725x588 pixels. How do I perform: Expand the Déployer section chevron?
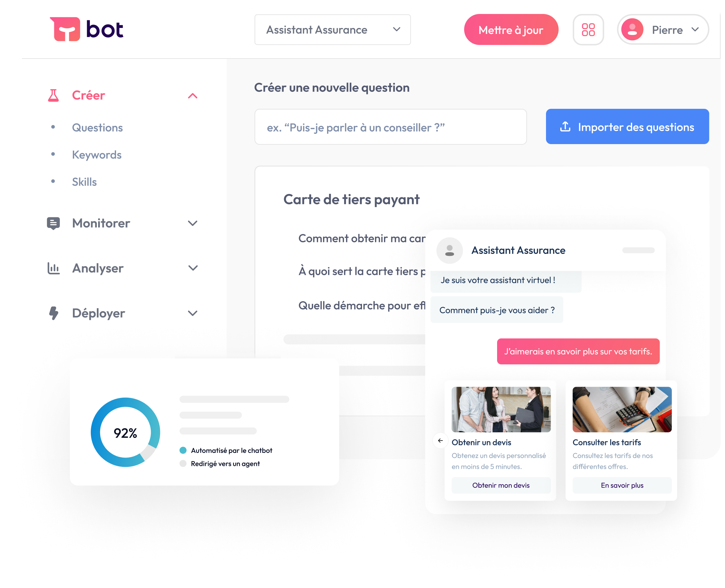click(193, 312)
